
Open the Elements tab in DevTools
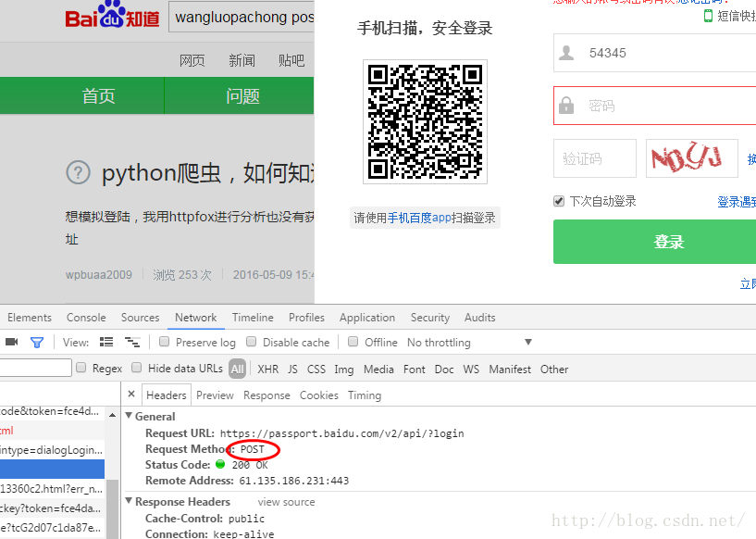pos(30,318)
